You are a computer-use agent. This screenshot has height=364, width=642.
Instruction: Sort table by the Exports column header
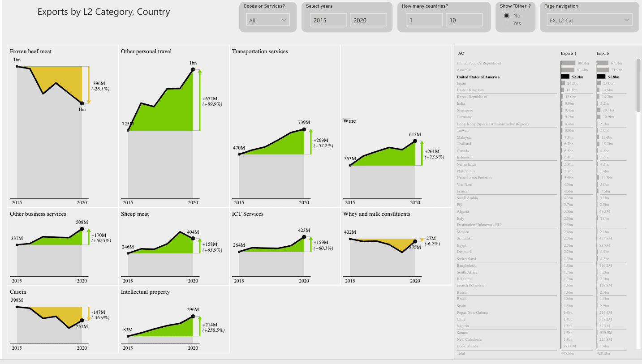(x=569, y=53)
